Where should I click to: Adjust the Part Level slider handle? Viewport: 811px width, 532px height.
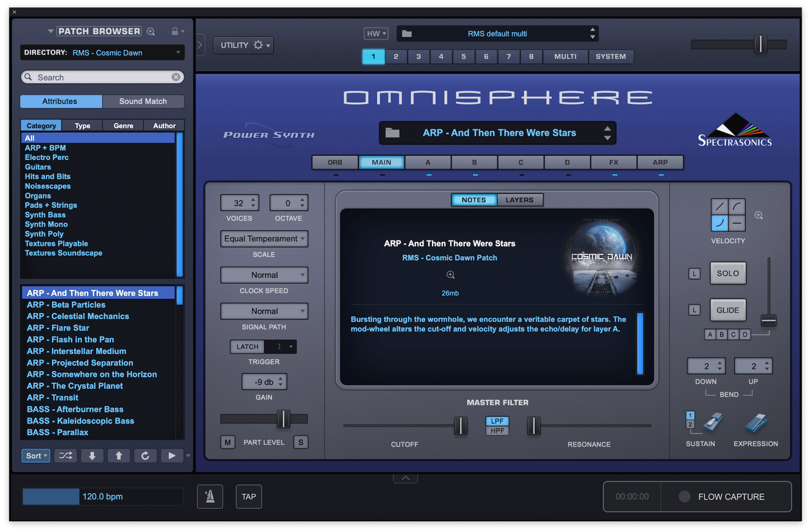click(283, 418)
